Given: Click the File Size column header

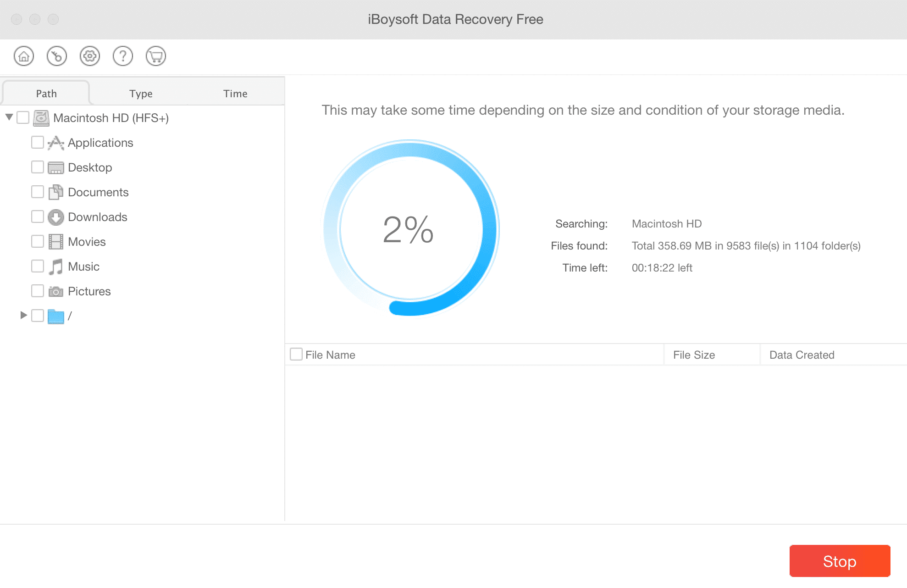Looking at the screenshot, I should point(694,355).
